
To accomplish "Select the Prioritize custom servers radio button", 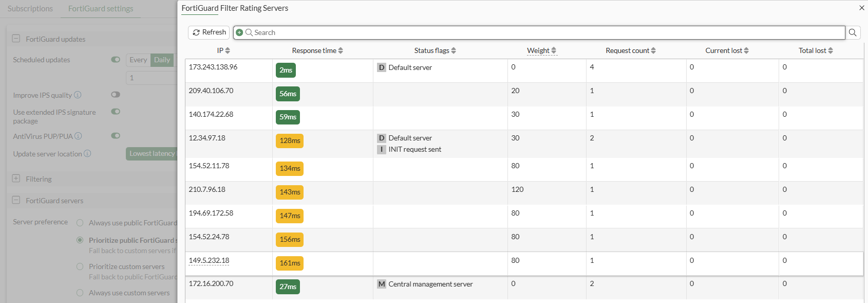I will coord(80,266).
